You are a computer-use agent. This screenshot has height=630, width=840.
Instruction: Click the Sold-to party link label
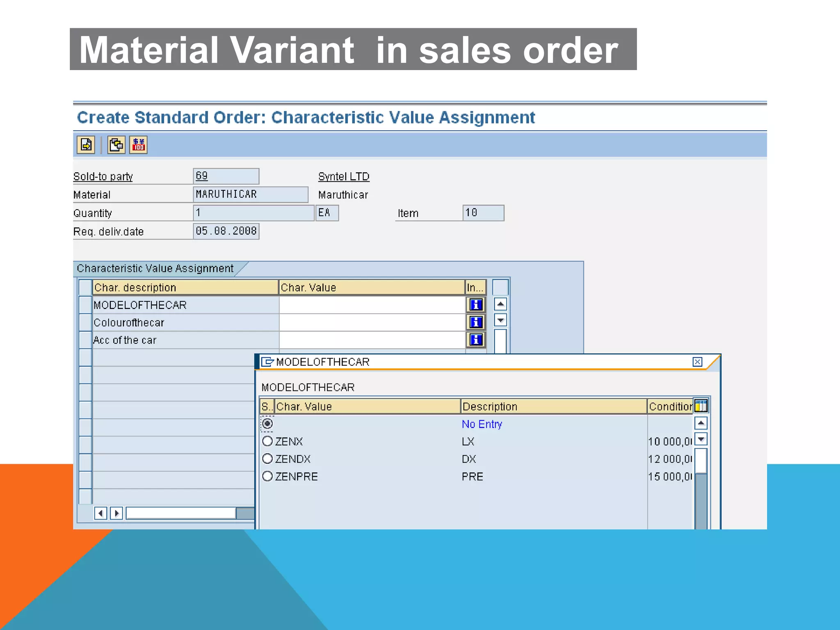click(103, 176)
